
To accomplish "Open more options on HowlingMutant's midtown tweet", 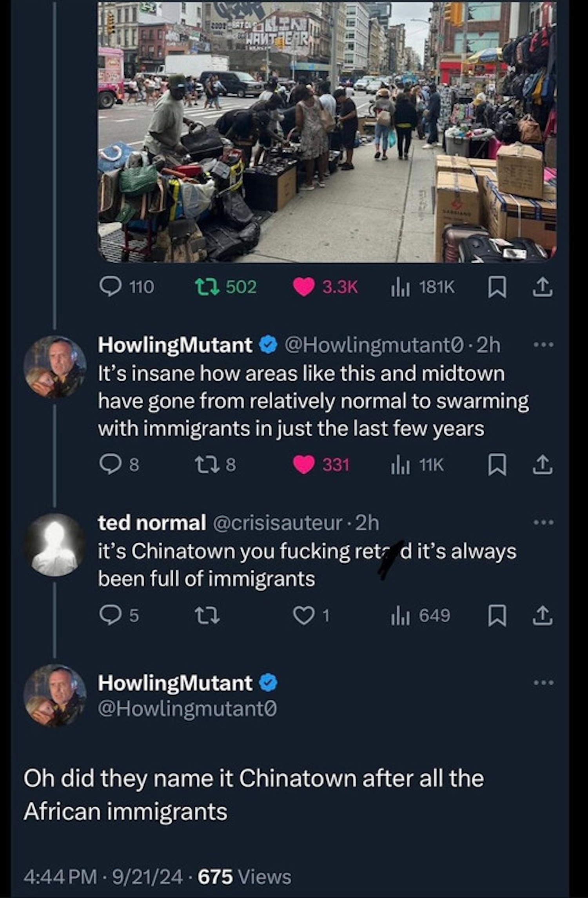I will point(544,345).
